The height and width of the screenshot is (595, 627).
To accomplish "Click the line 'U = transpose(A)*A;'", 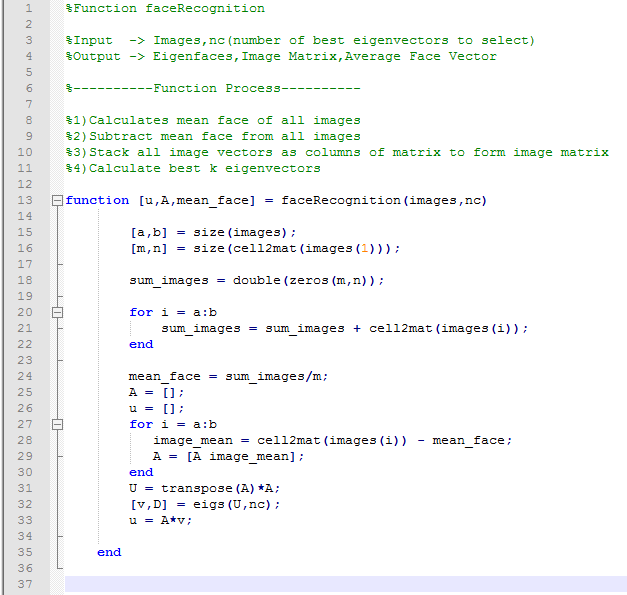I will click(x=204, y=488).
